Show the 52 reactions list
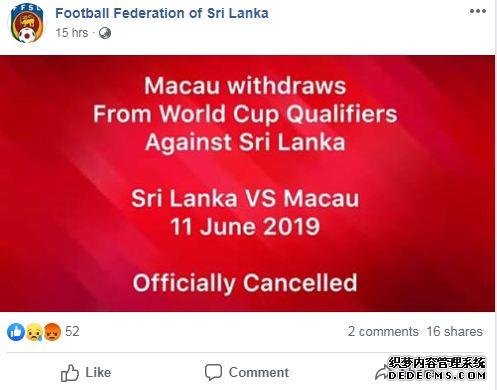This screenshot has height=390, width=497. point(72,331)
